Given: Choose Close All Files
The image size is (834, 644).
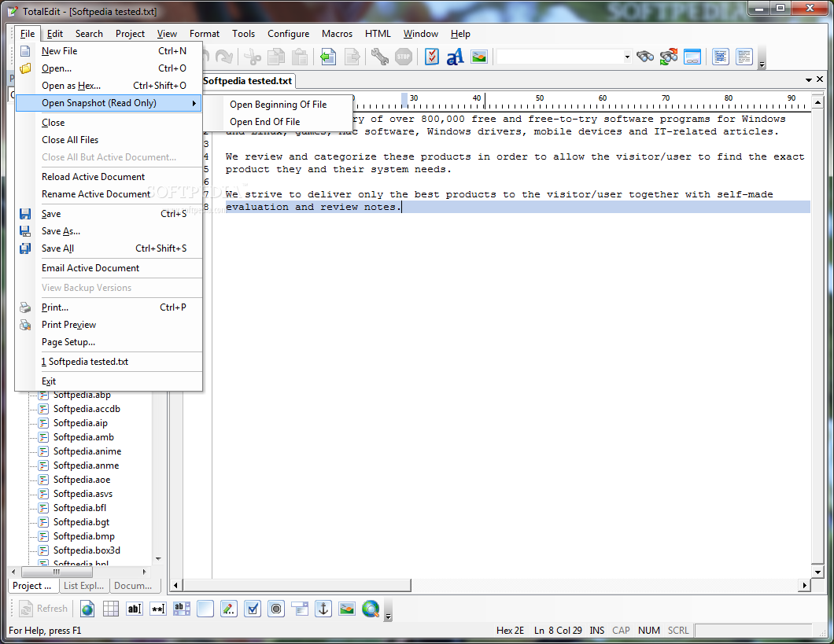Looking at the screenshot, I should (x=109, y=140).
